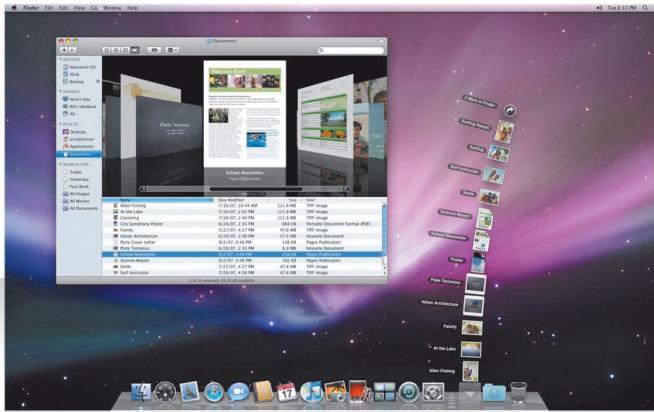Activate Spaces icon in Dock
The image size is (654, 412).
384,392
